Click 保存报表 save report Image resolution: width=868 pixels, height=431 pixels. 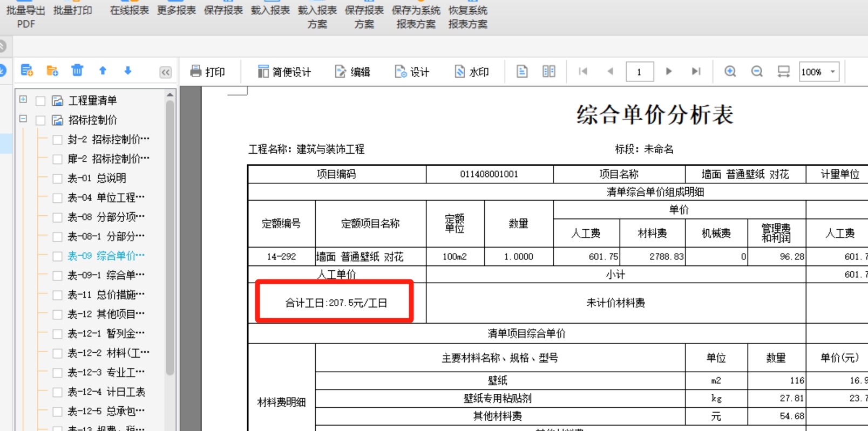223,10
